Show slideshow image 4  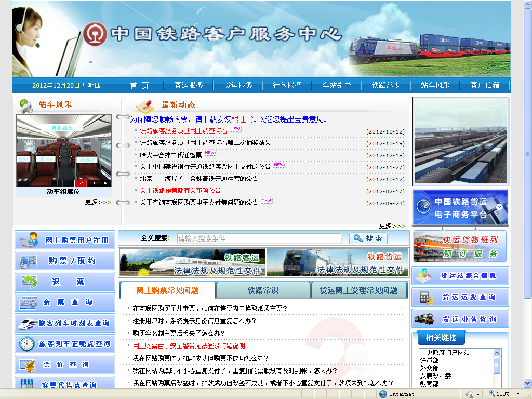pyautogui.click(x=105, y=183)
